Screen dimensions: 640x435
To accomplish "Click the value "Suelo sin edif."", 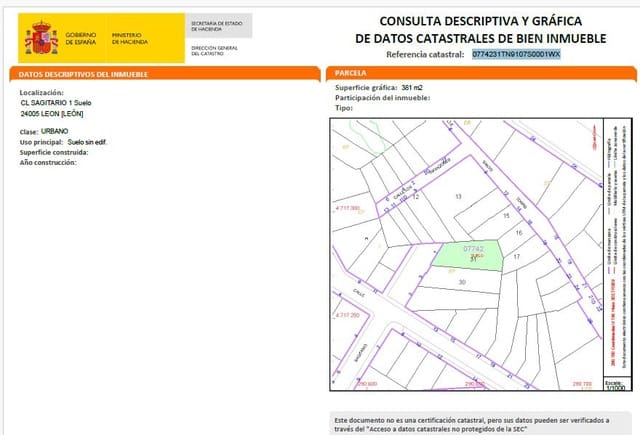I will click(87, 142).
